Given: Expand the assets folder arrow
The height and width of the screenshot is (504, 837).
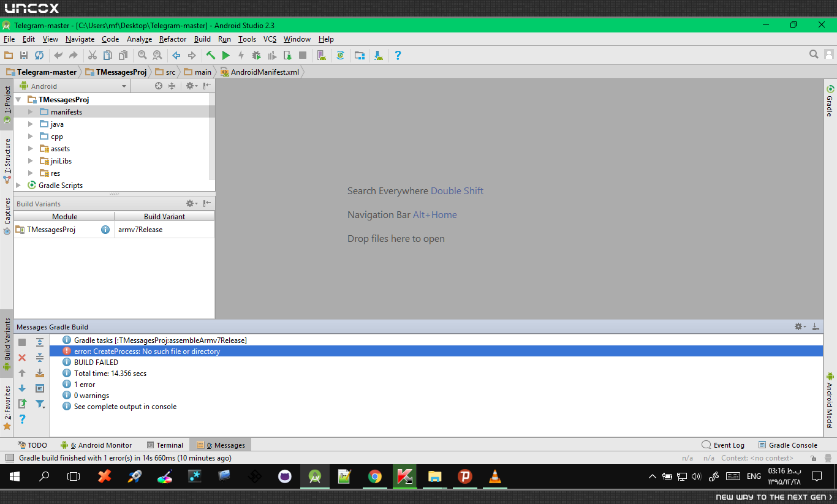Looking at the screenshot, I should [x=31, y=149].
